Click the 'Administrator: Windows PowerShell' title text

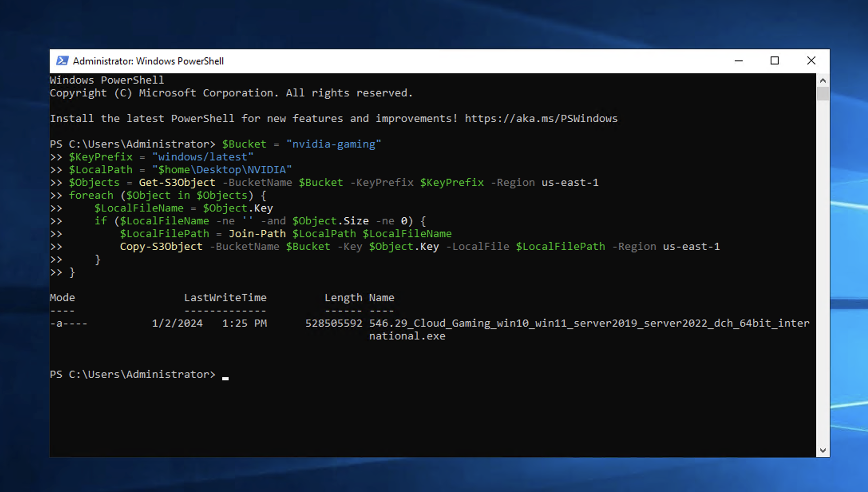148,61
